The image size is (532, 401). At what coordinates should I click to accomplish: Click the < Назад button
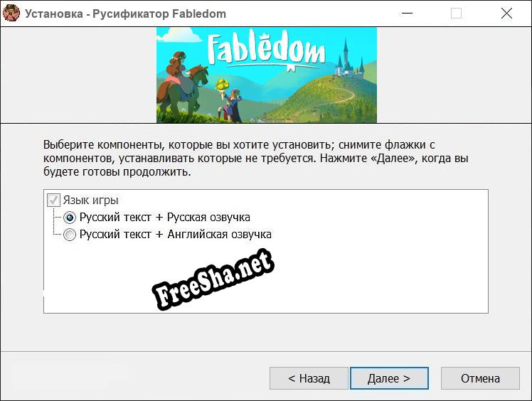(309, 378)
